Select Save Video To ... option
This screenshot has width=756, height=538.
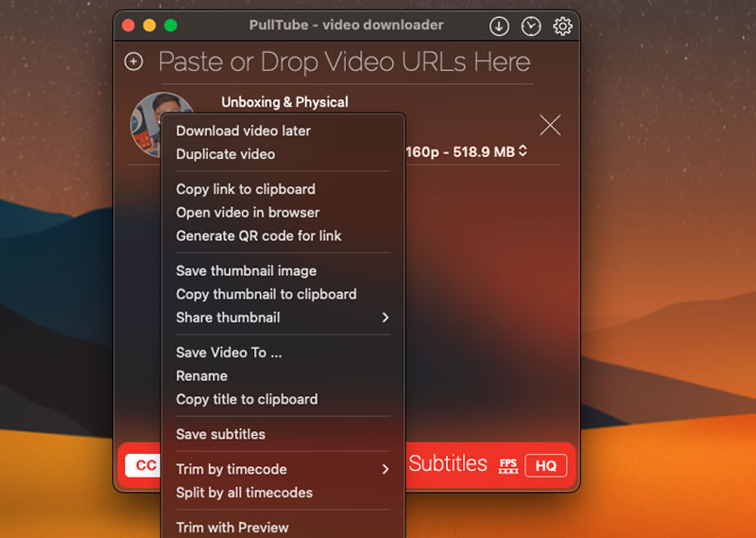pos(283,353)
